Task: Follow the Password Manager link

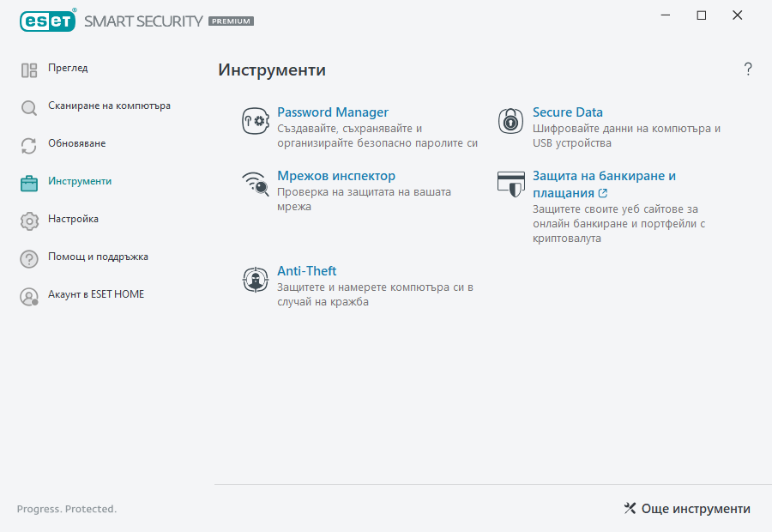Action: [x=333, y=112]
